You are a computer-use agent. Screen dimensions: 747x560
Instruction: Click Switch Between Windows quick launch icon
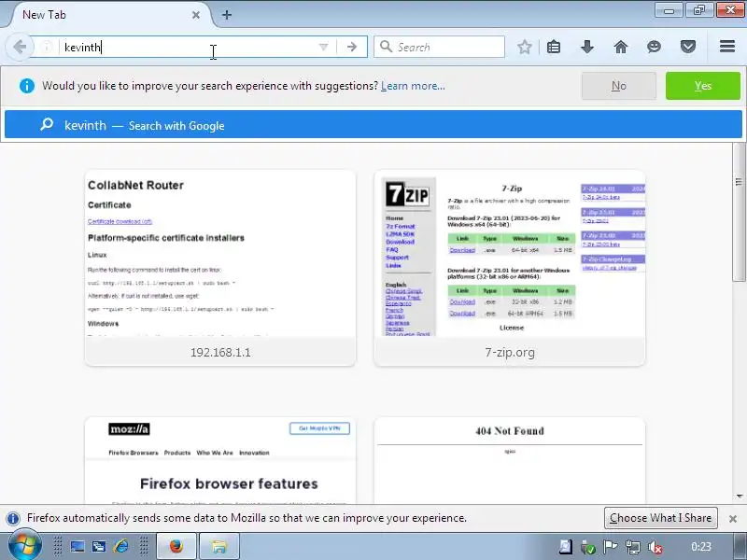(x=99, y=547)
